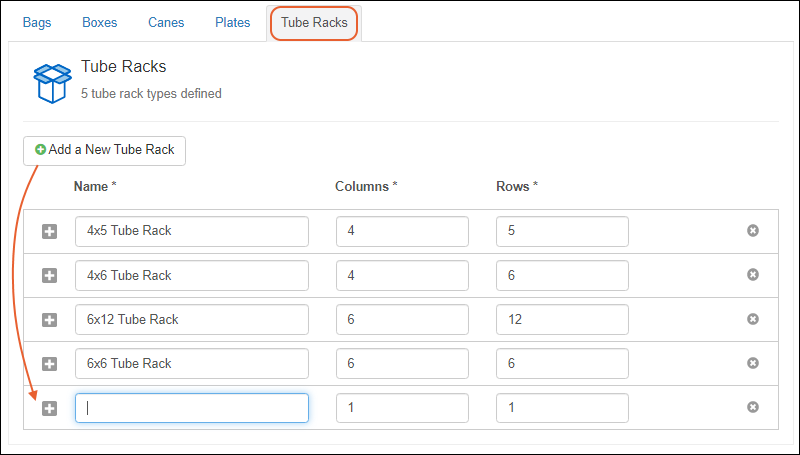Expand the 4x5 Tube Rack row

coord(50,231)
